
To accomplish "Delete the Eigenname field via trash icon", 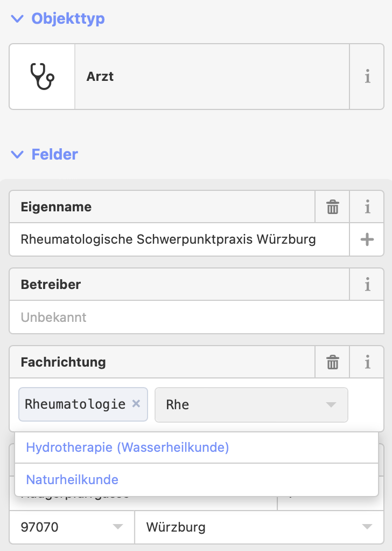I will pos(332,207).
